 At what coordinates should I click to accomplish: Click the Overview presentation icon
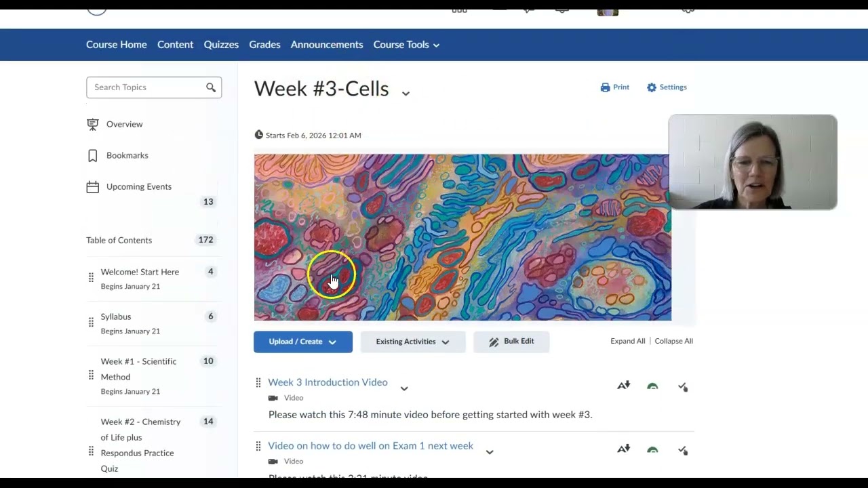(93, 124)
